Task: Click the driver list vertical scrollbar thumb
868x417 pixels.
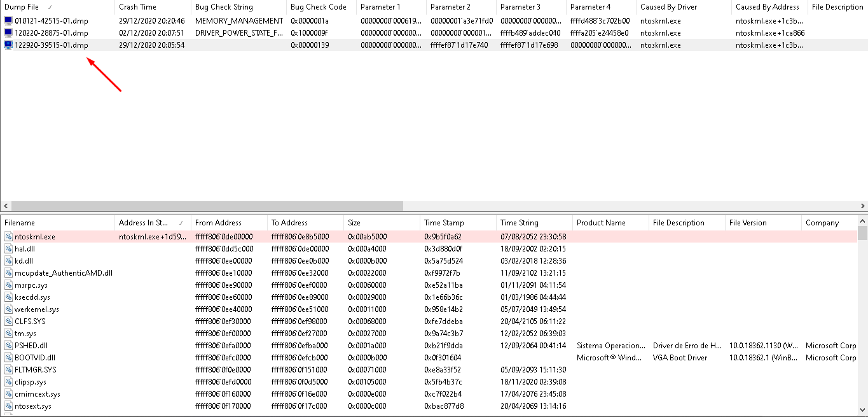Action: point(862,233)
